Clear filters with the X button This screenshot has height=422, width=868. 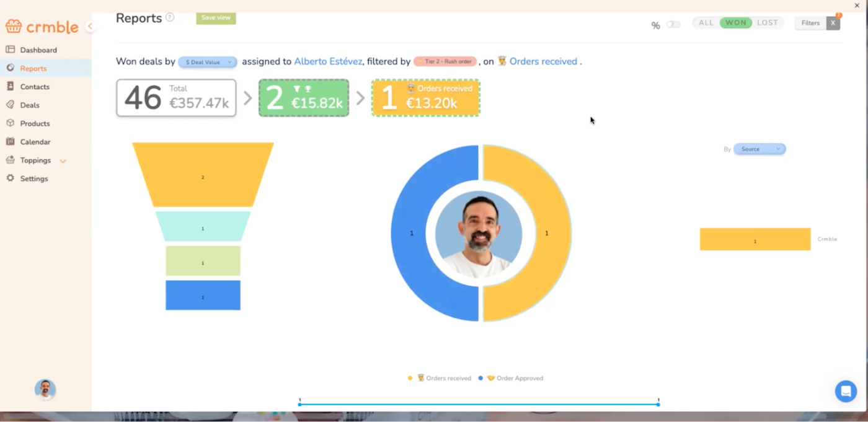point(833,23)
